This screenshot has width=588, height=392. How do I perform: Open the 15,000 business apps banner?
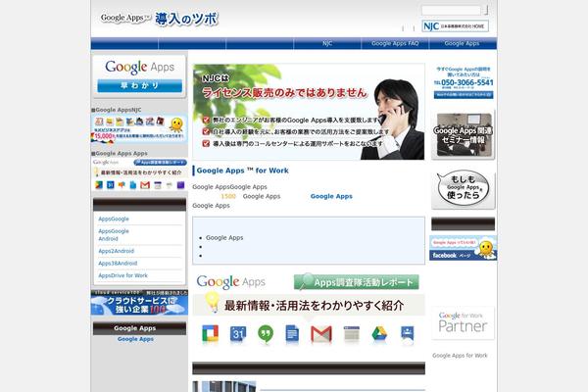139,128
